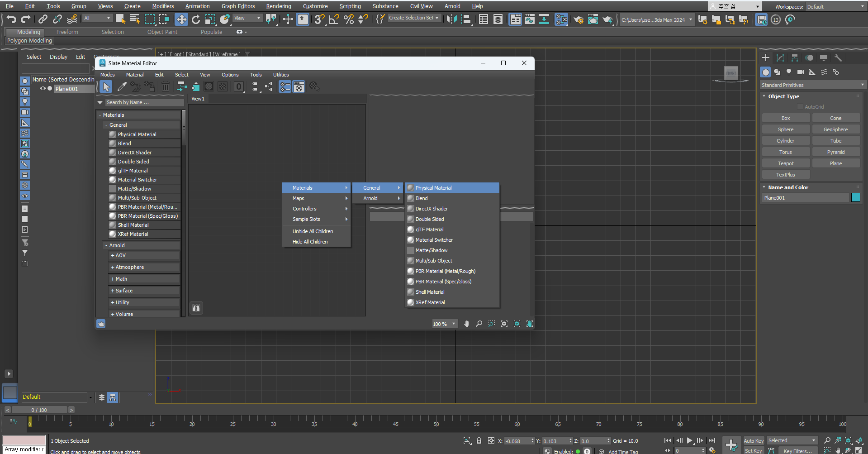Open the Utilities menu in Slate editor
This screenshot has width=868, height=454.
click(280, 75)
